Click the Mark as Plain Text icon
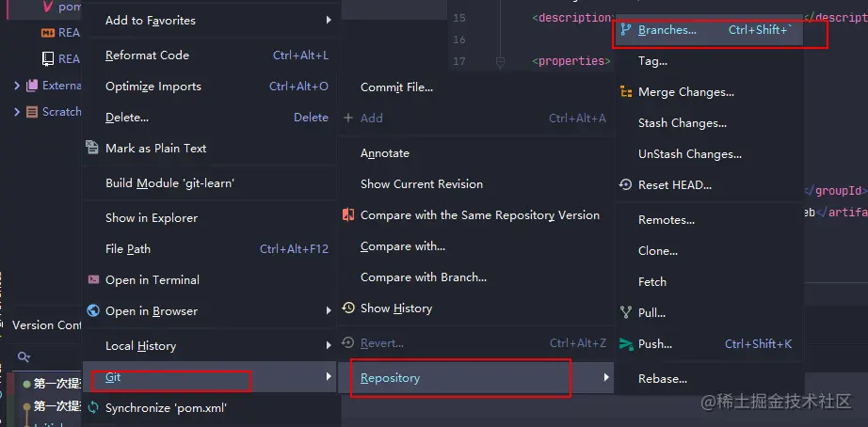Screen dimensions: 868x427 coord(92,147)
